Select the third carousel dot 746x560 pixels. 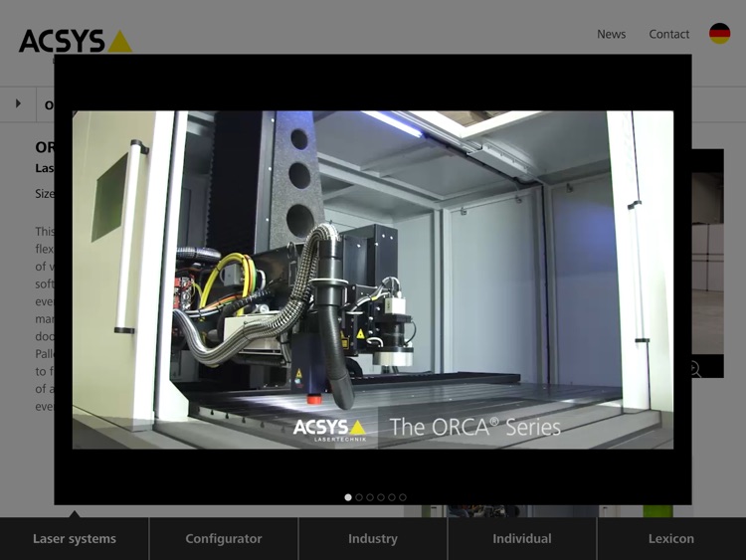coord(370,497)
